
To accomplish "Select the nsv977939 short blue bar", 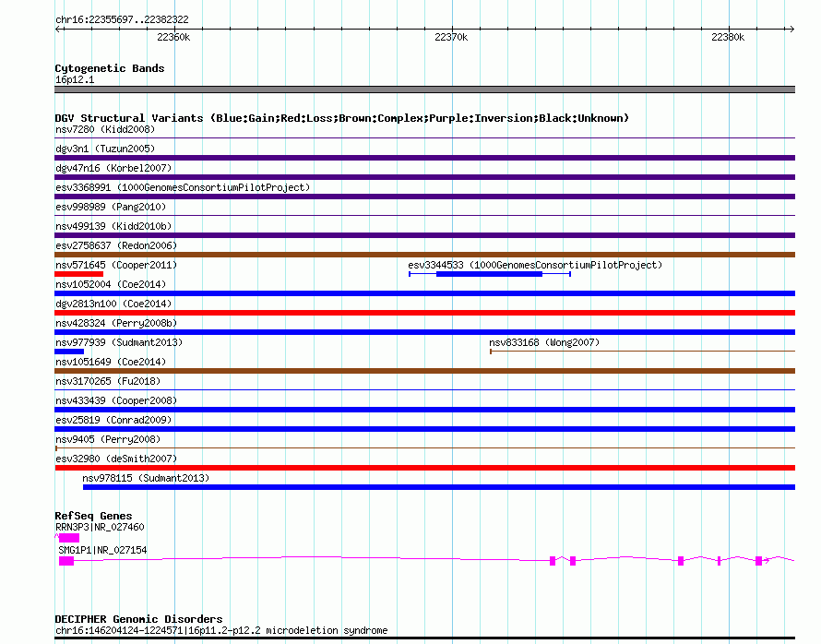I will (69, 352).
